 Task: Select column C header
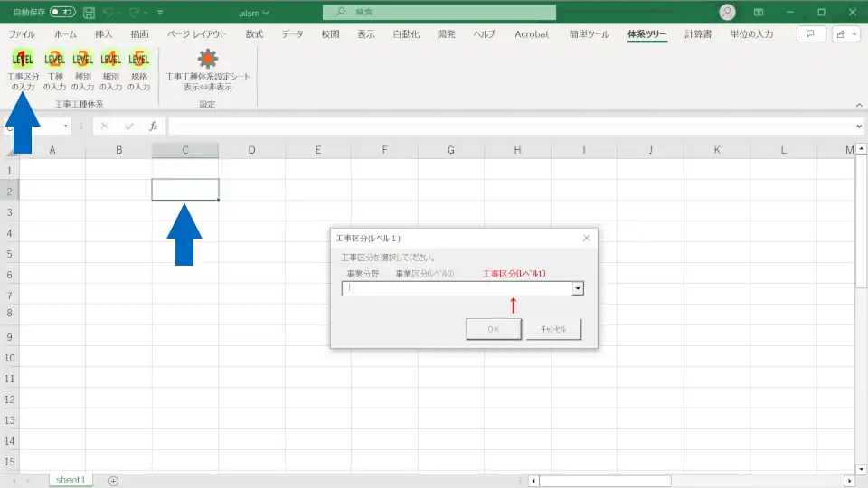[x=184, y=150]
